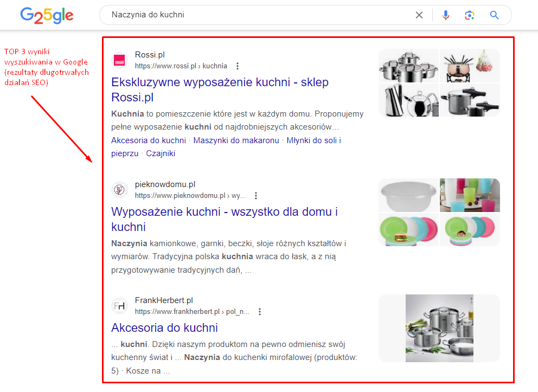Viewport: 538px width, 392px height.
Task: Click the Google 25th anniversary logo
Action: pyautogui.click(x=47, y=15)
